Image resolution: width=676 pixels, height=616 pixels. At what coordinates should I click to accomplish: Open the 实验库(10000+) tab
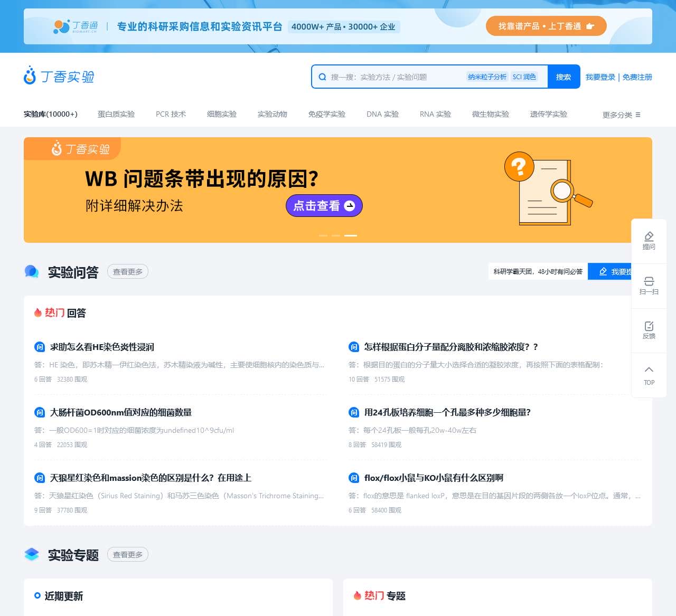[x=51, y=114]
